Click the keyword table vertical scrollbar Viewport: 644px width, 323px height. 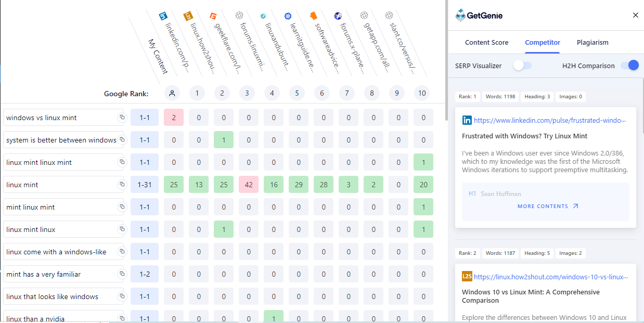tap(446, 61)
